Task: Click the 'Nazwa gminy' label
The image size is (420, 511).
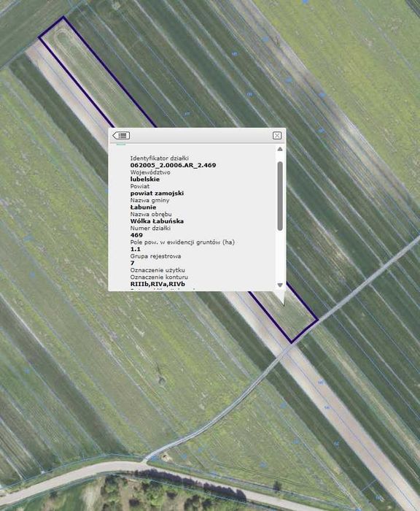Action: (149, 201)
